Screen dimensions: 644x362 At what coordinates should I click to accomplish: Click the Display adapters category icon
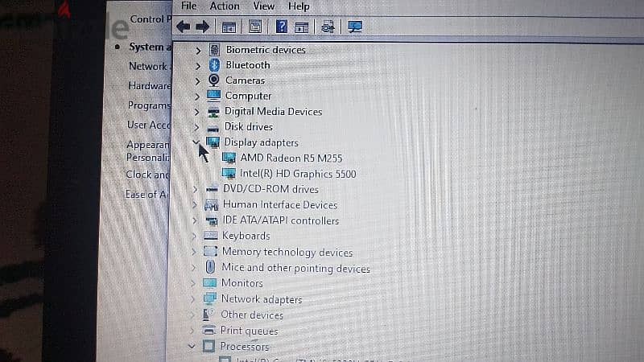pos(213,142)
